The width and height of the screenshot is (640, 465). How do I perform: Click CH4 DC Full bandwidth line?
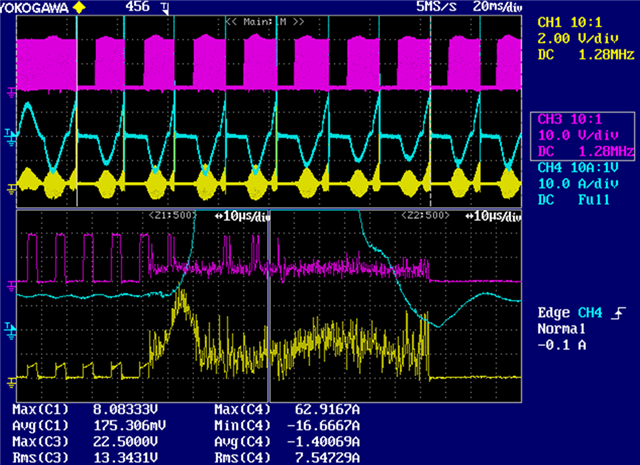click(573, 200)
